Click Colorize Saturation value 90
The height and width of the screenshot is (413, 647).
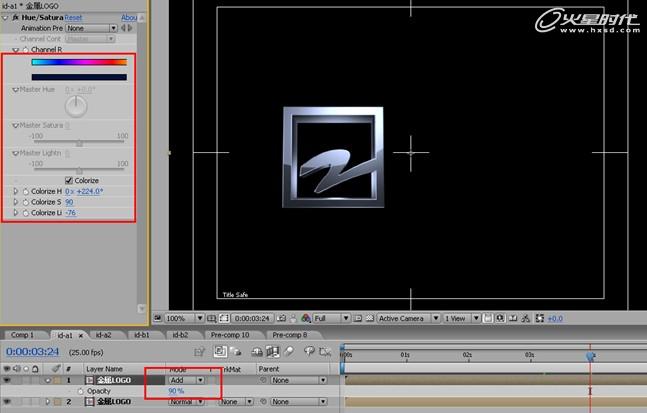[69, 202]
